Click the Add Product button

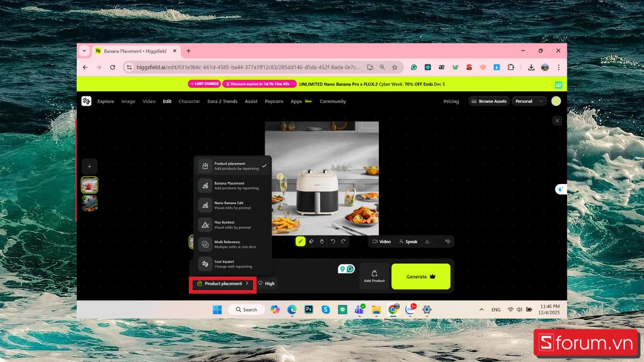374,277
